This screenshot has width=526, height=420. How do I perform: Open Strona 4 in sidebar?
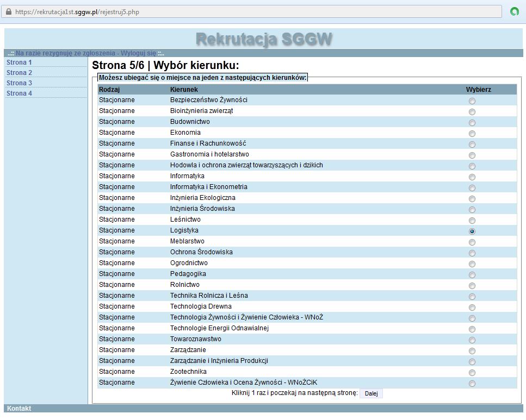pyautogui.click(x=19, y=93)
